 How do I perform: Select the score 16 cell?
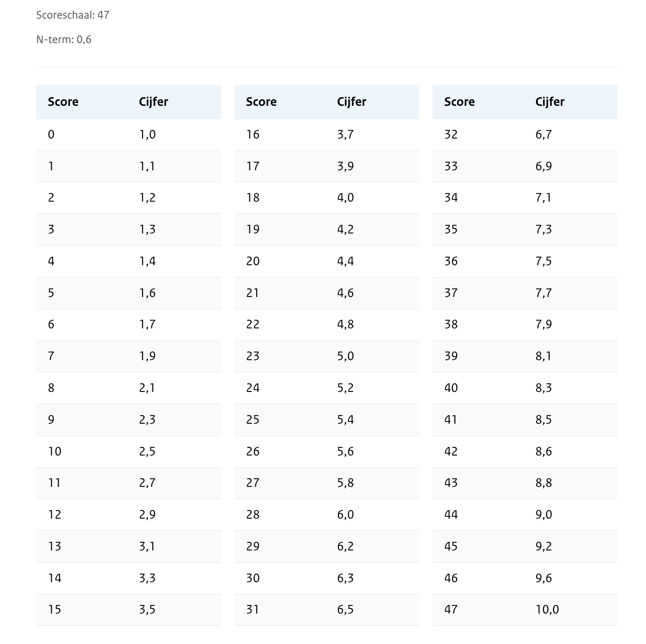253,134
